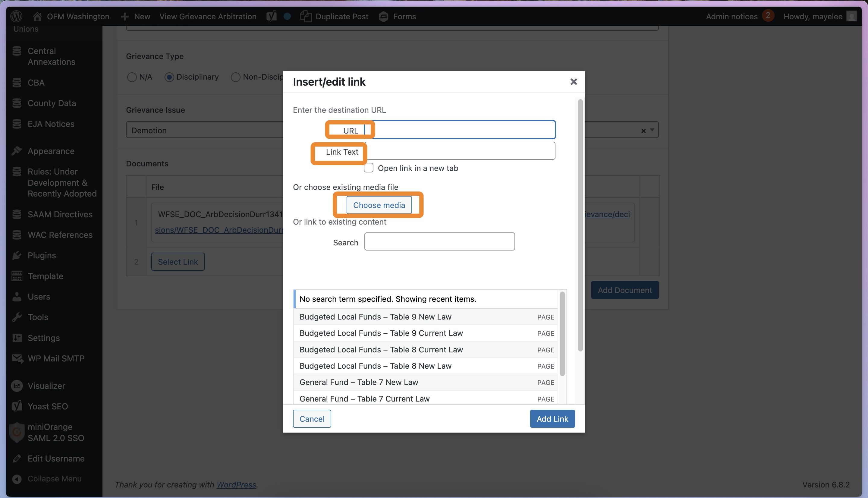Viewport: 868px width, 498px height.
Task: Enable Open link in a new tab
Action: click(369, 168)
